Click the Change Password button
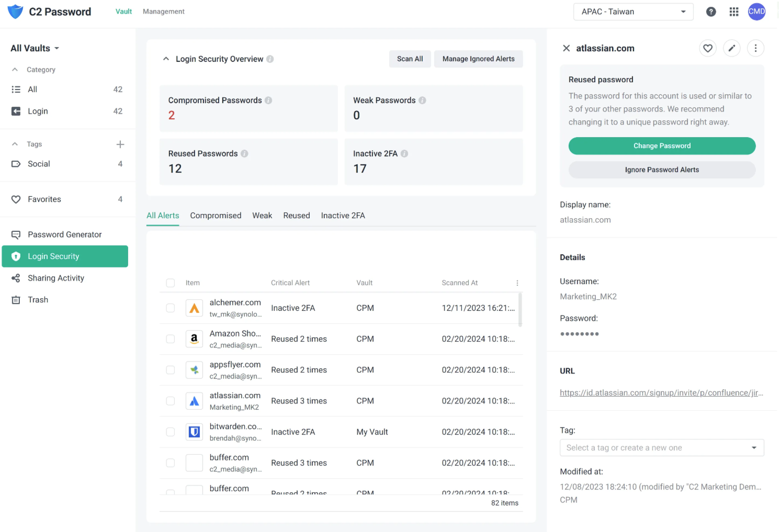 coord(662,146)
